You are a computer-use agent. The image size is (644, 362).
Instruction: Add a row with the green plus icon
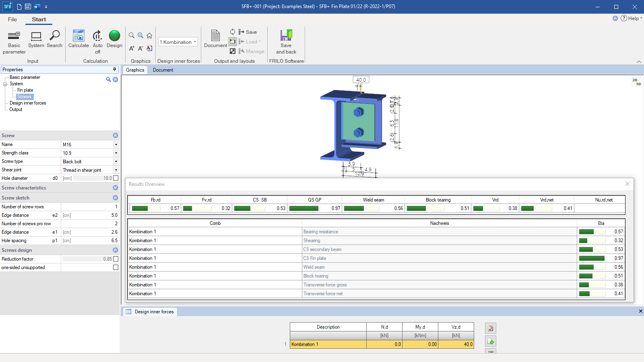pyautogui.click(x=491, y=341)
